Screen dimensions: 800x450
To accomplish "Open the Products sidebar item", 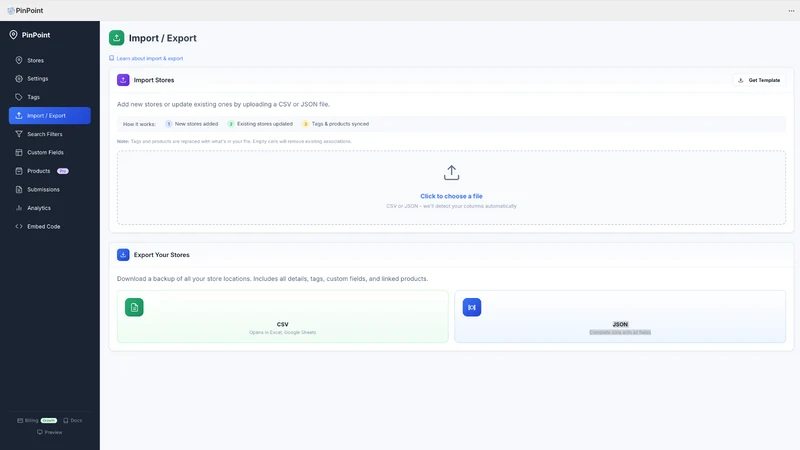I will click(49, 171).
